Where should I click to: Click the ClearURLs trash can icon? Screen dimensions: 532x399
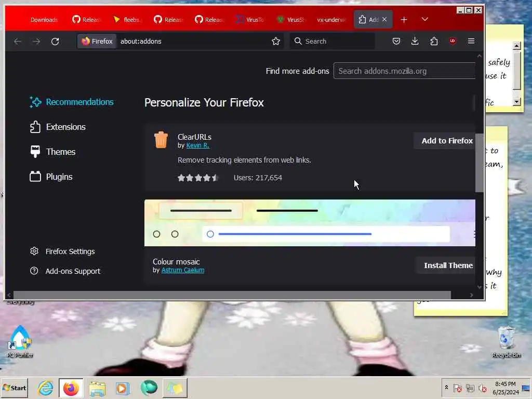161,139
